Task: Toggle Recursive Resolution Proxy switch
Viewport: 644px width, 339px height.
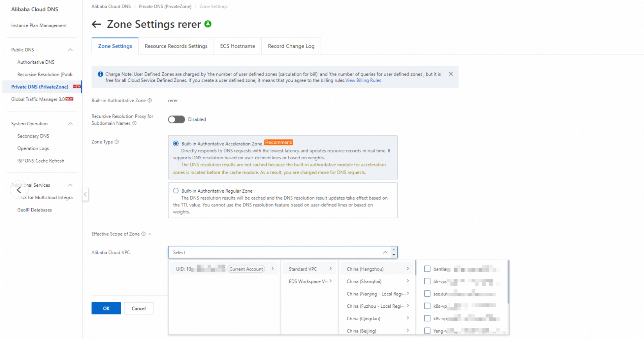Action: 176,119
